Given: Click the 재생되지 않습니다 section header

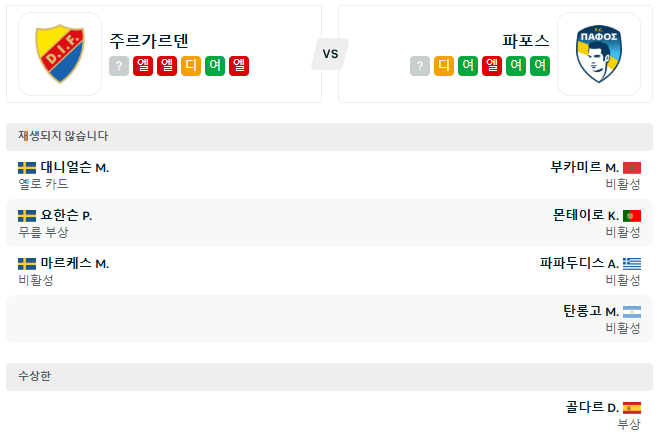Looking at the screenshot, I should click(63, 137).
